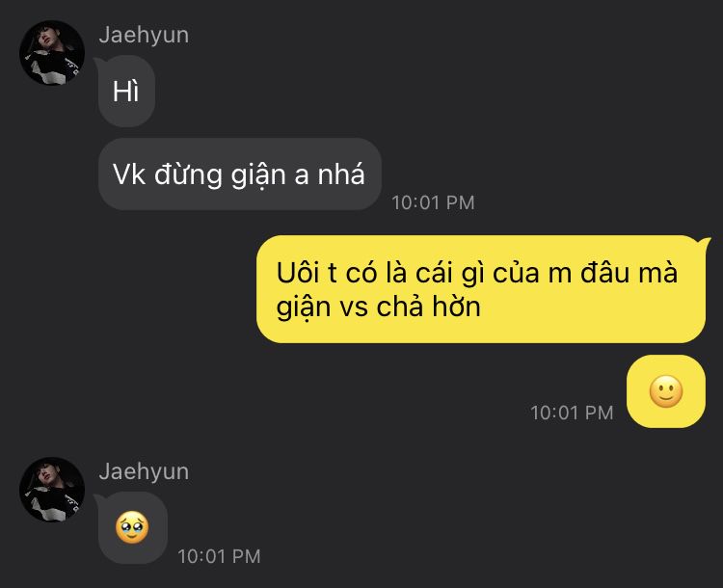Select the "Hì" message bubble
723x588 pixels.
coord(126,91)
